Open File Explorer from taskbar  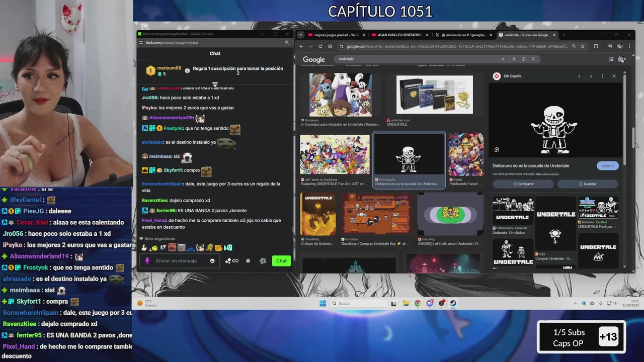coord(406,303)
